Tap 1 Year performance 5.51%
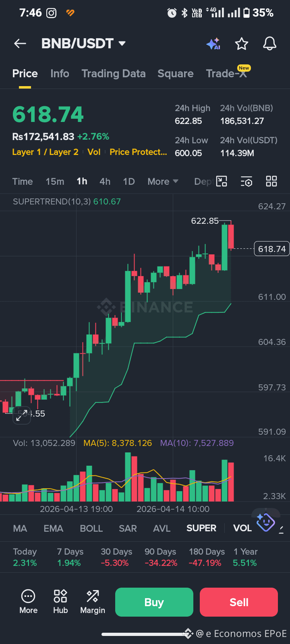This screenshot has height=644, width=290. pos(245,557)
